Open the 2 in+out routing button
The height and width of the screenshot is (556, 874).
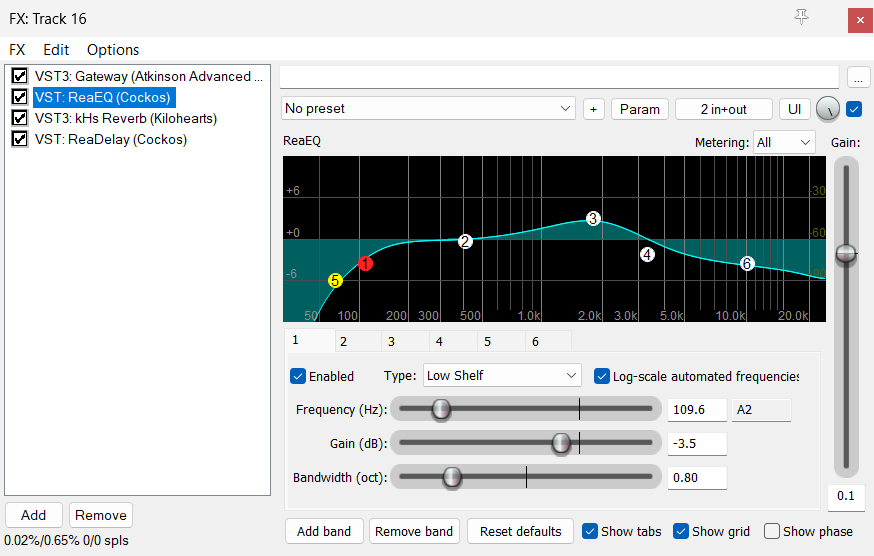pos(724,109)
